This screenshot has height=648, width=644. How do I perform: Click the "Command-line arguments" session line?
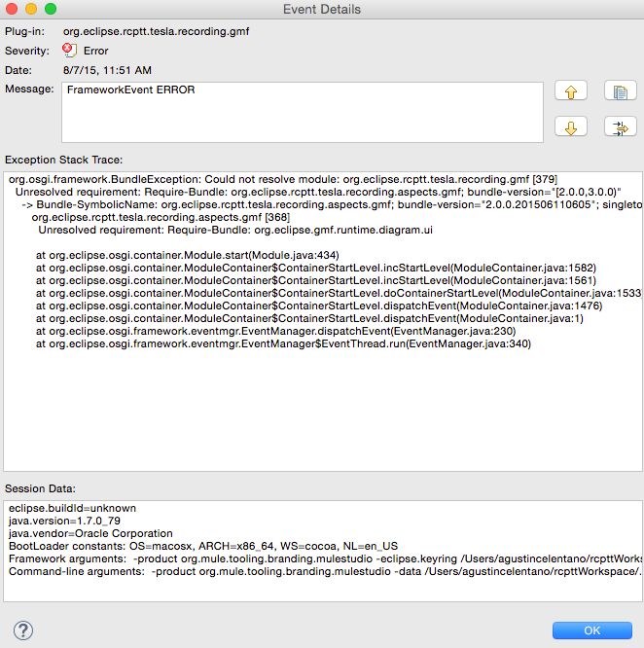326,571
